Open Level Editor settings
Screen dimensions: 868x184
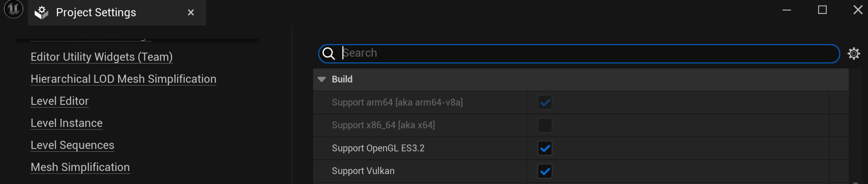click(x=59, y=101)
